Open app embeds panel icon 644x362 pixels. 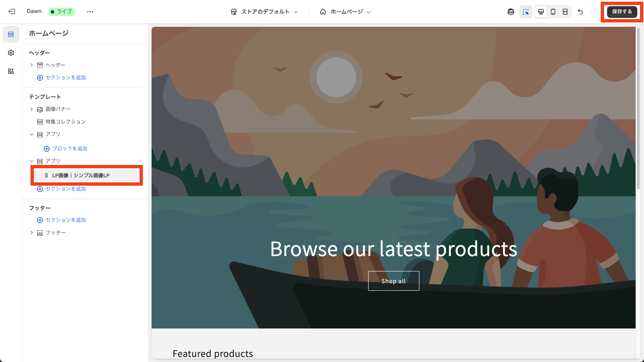[x=11, y=71]
